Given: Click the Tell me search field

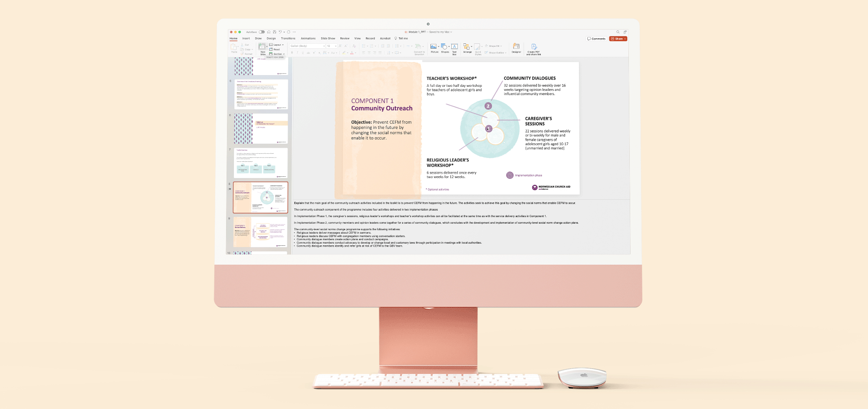Looking at the screenshot, I should tap(401, 38).
